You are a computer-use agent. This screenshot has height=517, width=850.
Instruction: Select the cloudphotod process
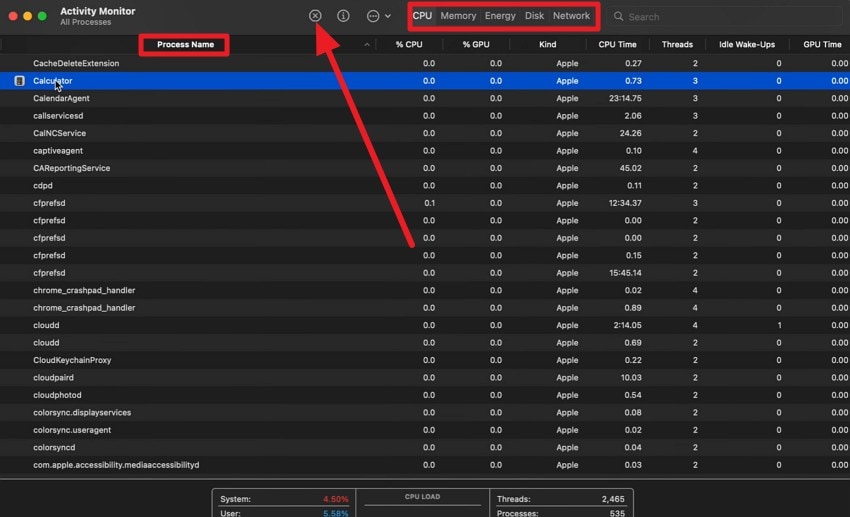point(425,395)
